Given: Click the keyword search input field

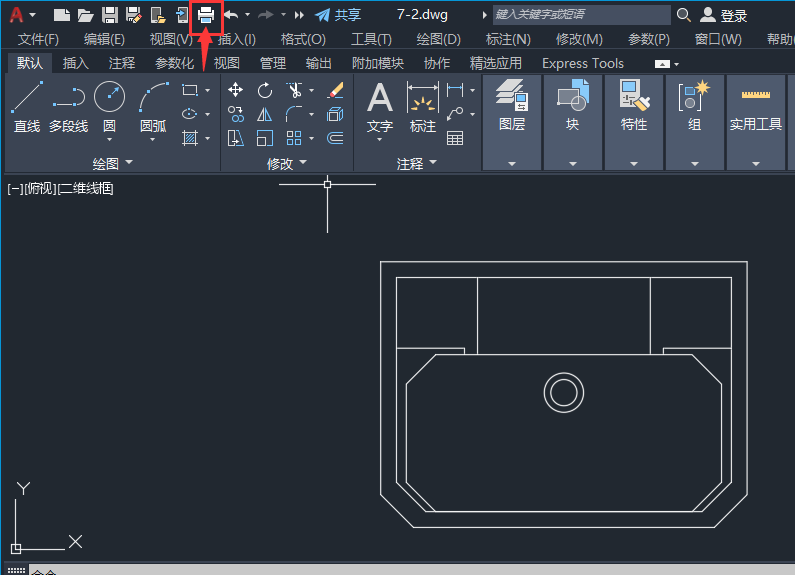Looking at the screenshot, I should pos(581,15).
